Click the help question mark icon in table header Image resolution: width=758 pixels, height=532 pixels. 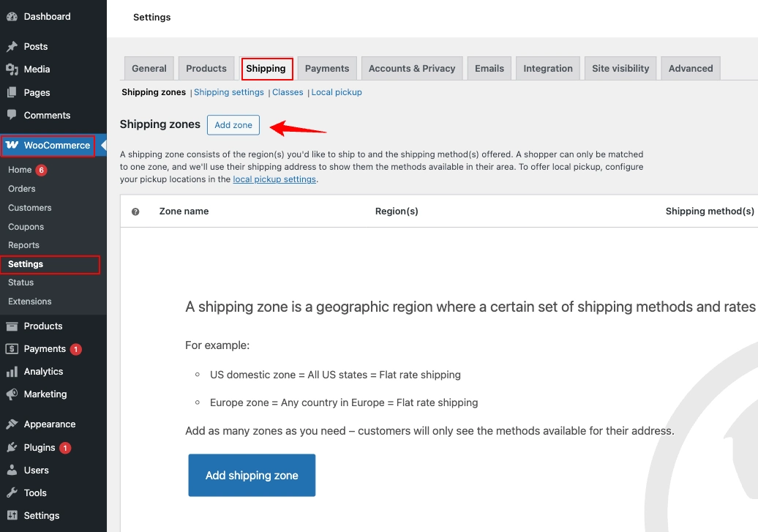coord(135,211)
